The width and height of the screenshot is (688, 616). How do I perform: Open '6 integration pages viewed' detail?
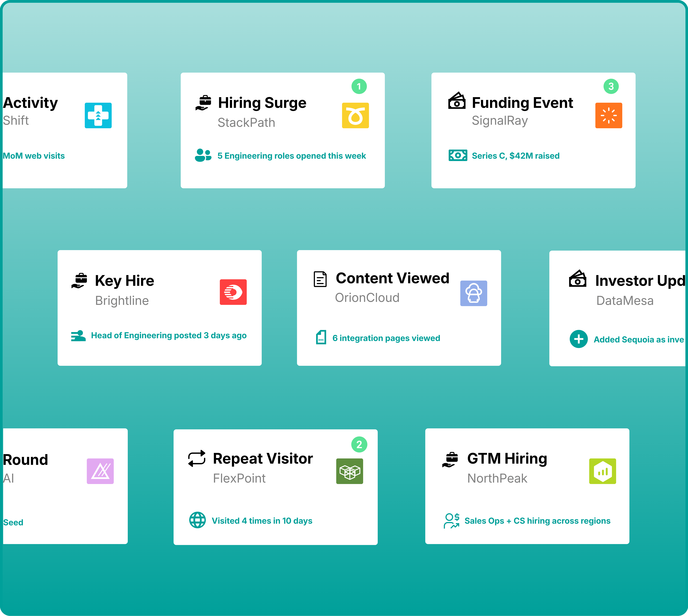[x=386, y=338]
